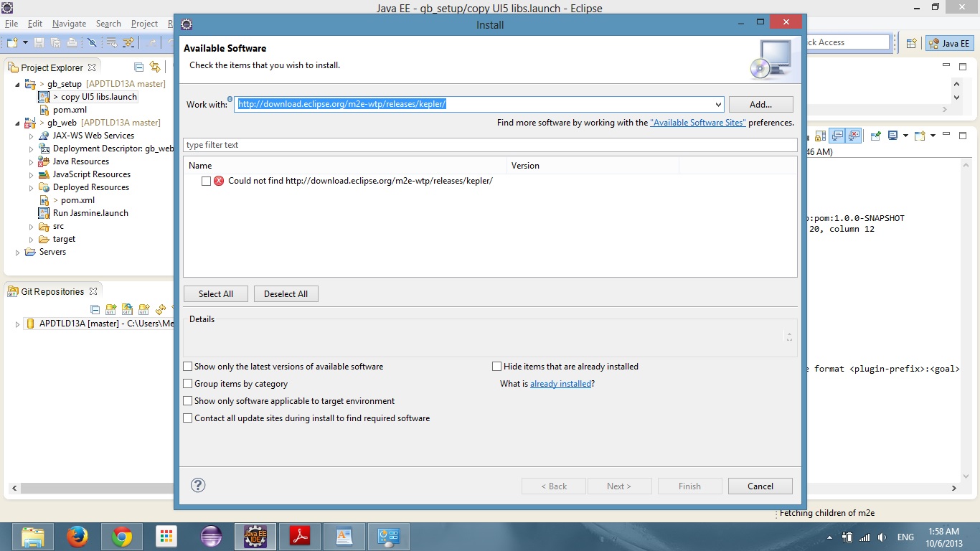This screenshot has height=551, width=980.
Task: Click the New wizard toolbar icon
Action: pos(11,42)
